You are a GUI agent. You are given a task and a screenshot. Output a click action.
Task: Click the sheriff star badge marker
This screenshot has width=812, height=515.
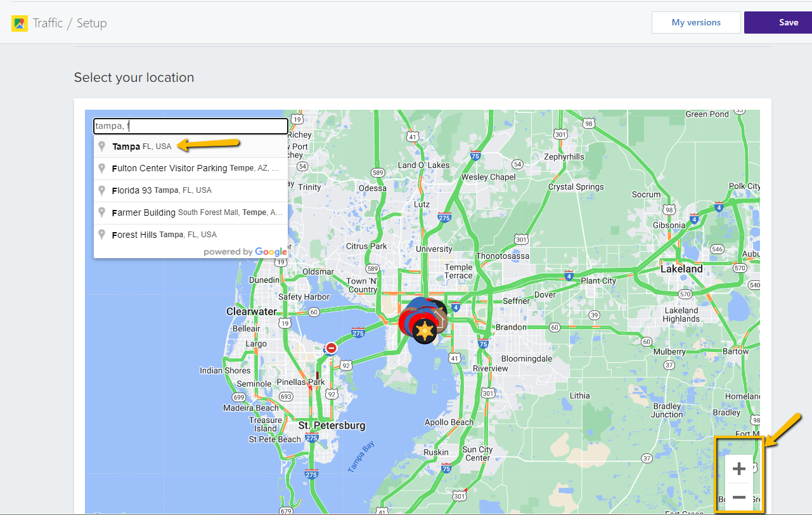pyautogui.click(x=423, y=332)
